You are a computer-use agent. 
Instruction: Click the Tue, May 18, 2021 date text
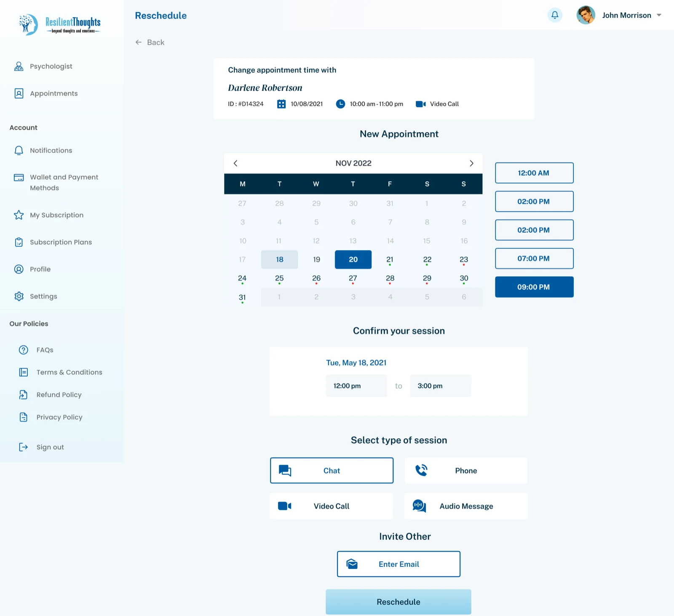click(x=356, y=363)
